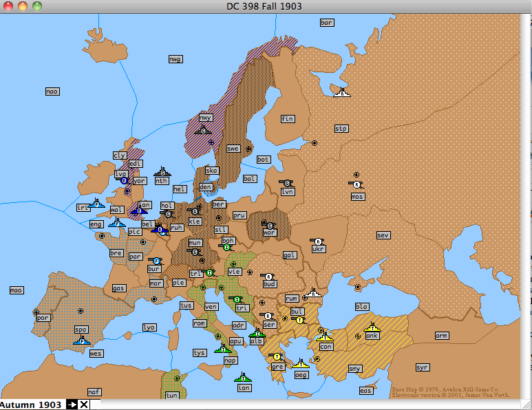Click the X button beside Autumn 1903

coord(83,404)
